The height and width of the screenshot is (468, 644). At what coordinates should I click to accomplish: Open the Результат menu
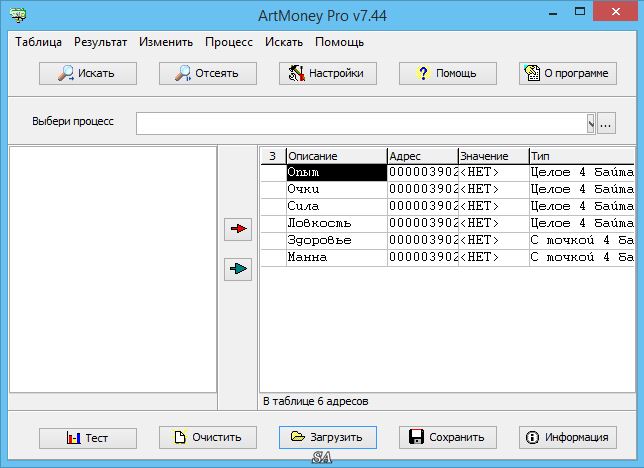[x=100, y=42]
